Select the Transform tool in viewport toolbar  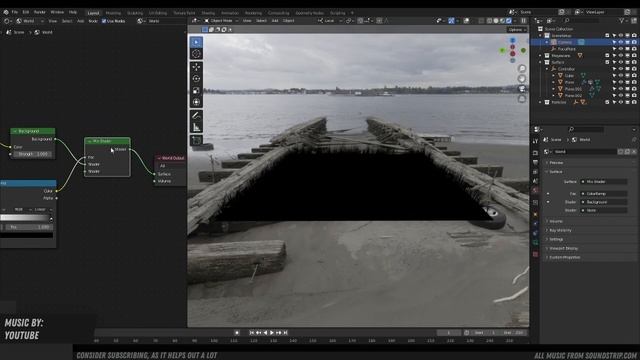(196, 102)
